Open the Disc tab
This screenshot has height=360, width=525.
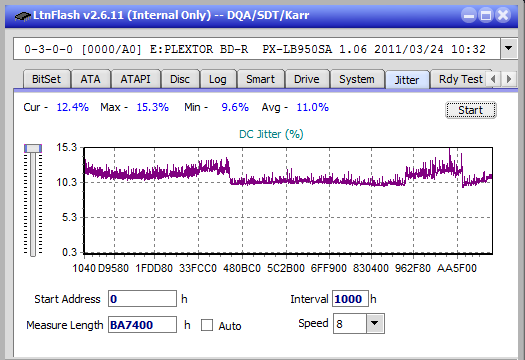coord(180,79)
